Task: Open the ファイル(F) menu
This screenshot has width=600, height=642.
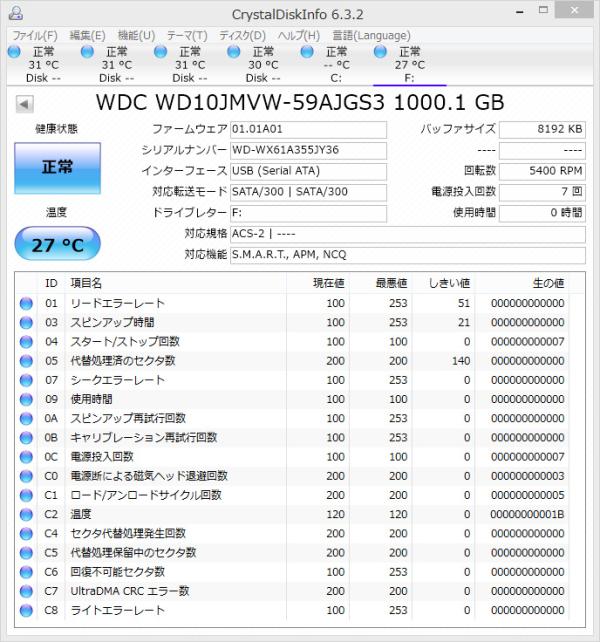Action: point(35,36)
